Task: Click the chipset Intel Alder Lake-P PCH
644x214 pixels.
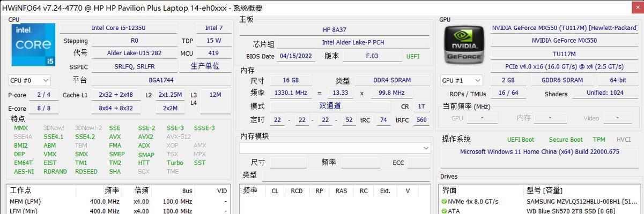Action: pyautogui.click(x=353, y=43)
